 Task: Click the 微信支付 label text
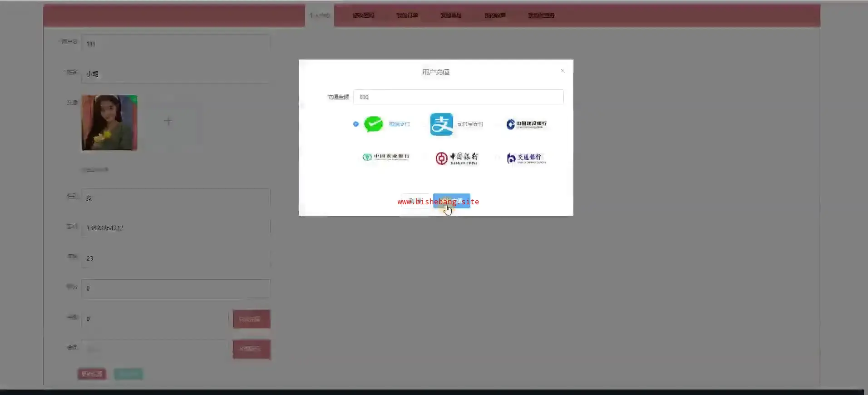(x=399, y=124)
